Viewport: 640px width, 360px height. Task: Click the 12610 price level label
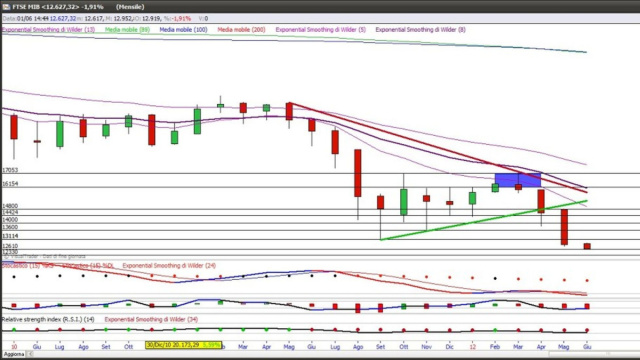[x=10, y=246]
